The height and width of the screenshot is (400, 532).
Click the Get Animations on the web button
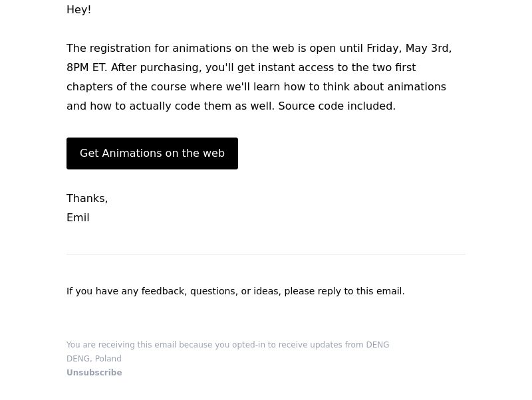(x=152, y=153)
